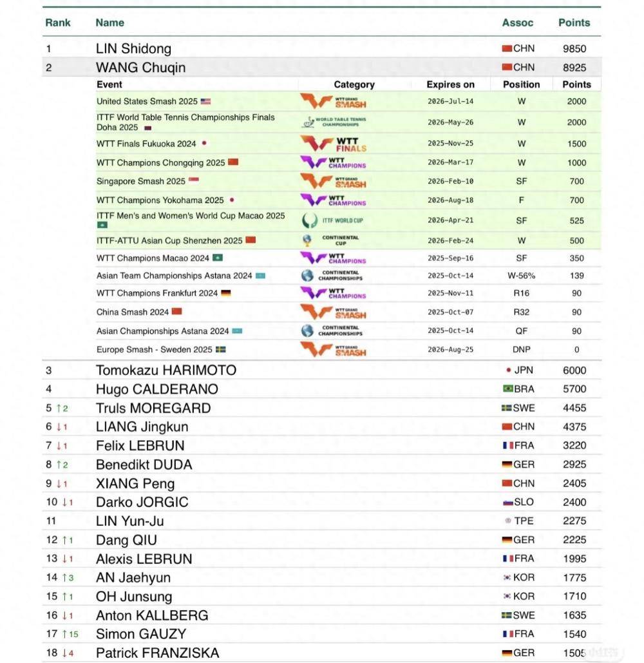This screenshot has height=663, width=644.
Task: Click the Grand Smash logo for Europe Smash Sweden
Action: [x=333, y=350]
